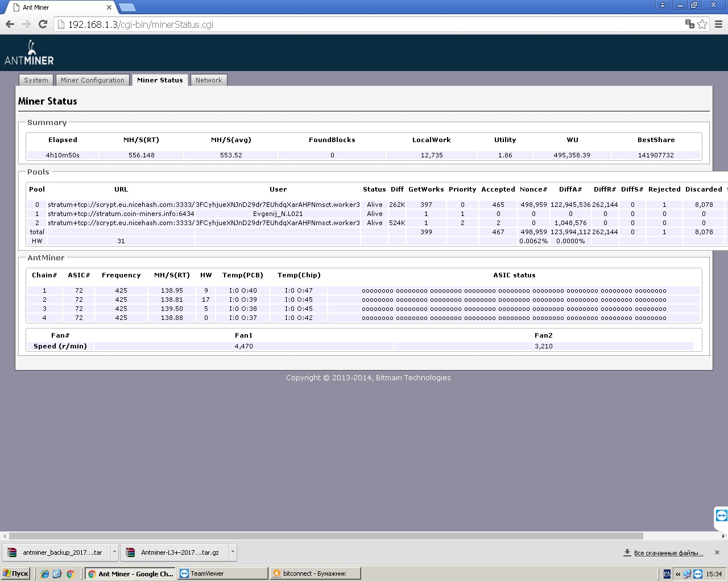728x582 pixels.
Task: Select BestShare value 141907732
Action: [656, 155]
